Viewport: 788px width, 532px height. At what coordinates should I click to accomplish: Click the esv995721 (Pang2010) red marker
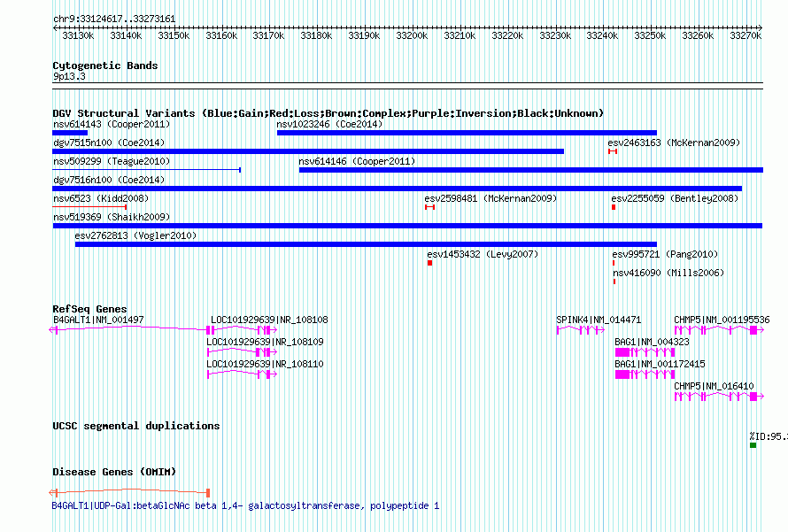pyautogui.click(x=614, y=263)
